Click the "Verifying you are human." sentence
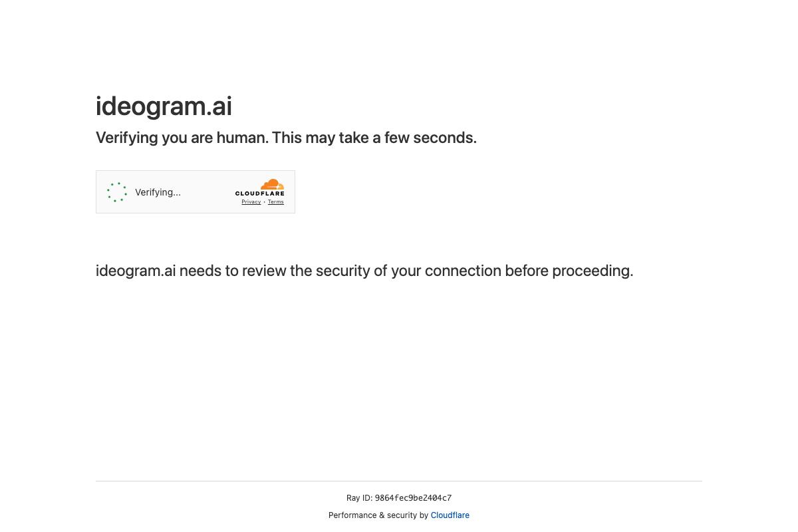 click(182, 138)
